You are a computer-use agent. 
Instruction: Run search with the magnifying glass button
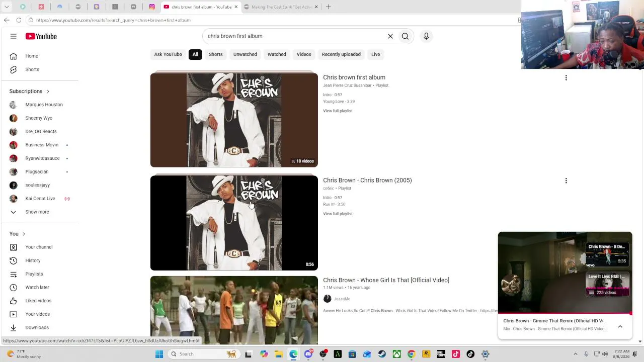click(405, 36)
